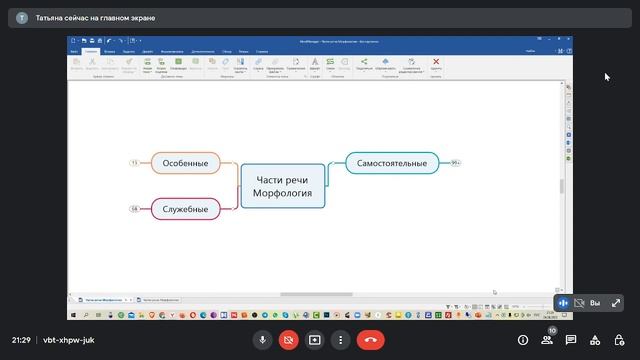
Task: Open the Файл ribbon tab
Action: 74,51
